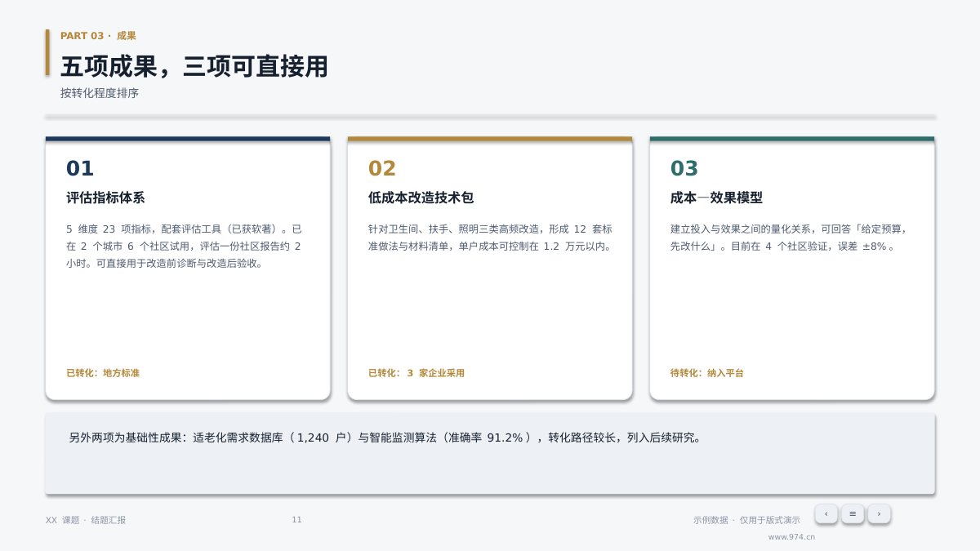Advance with the next slide arrow button
This screenshot has width=980, height=551.
click(879, 513)
